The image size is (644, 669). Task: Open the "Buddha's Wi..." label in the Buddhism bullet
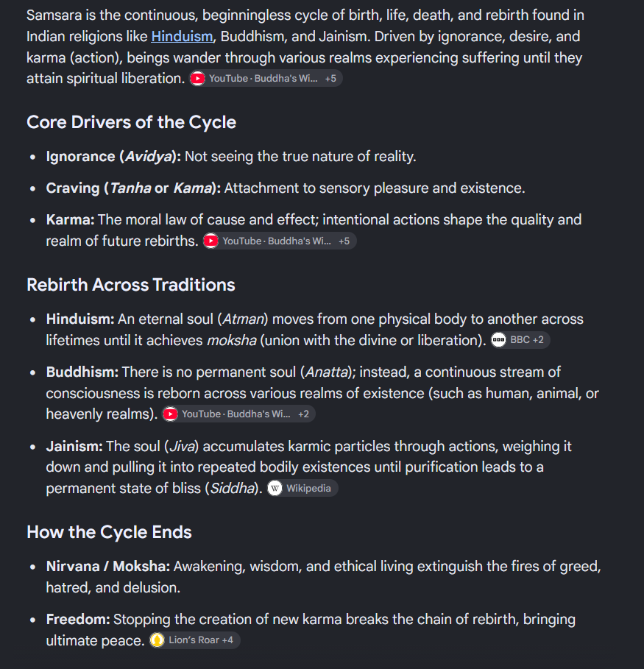[258, 414]
